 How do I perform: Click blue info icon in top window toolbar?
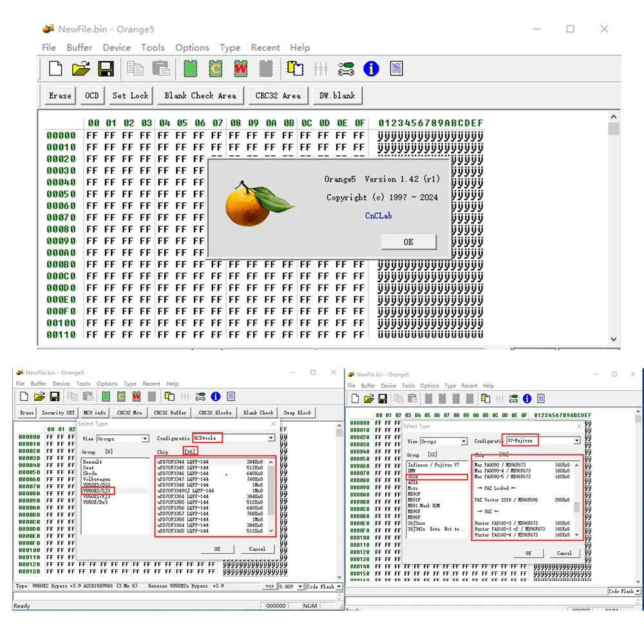(x=372, y=69)
